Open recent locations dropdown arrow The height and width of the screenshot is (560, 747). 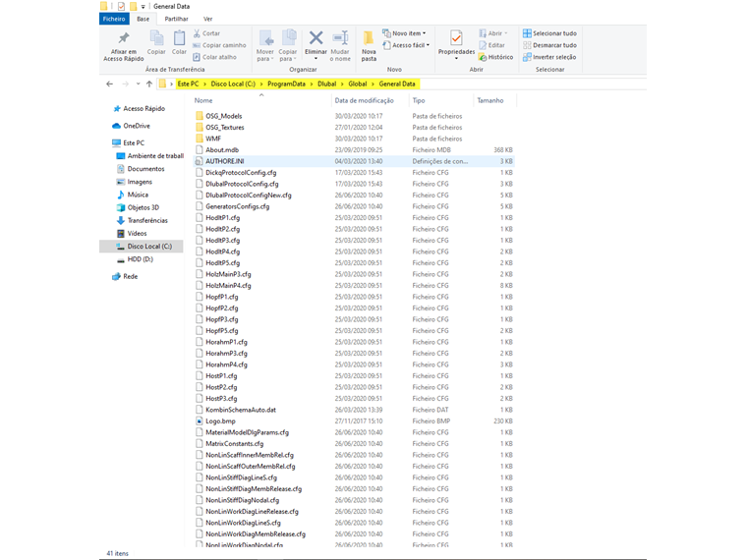click(x=138, y=84)
